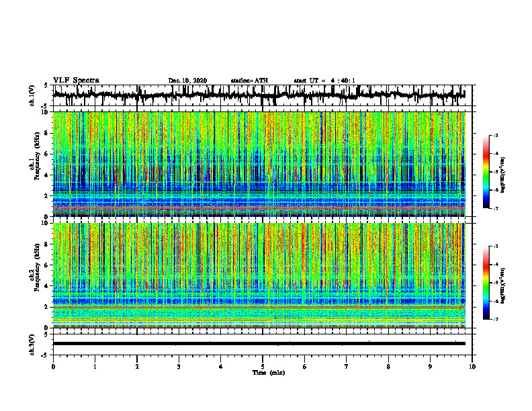
Task: Click time axis tick label '5'
Action: (x=263, y=367)
